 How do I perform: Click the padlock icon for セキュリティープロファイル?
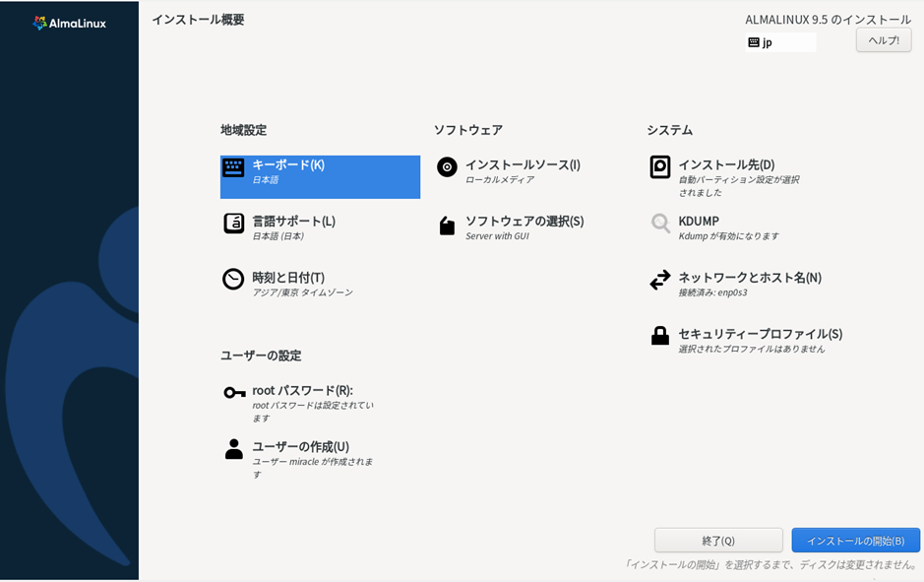[661, 335]
